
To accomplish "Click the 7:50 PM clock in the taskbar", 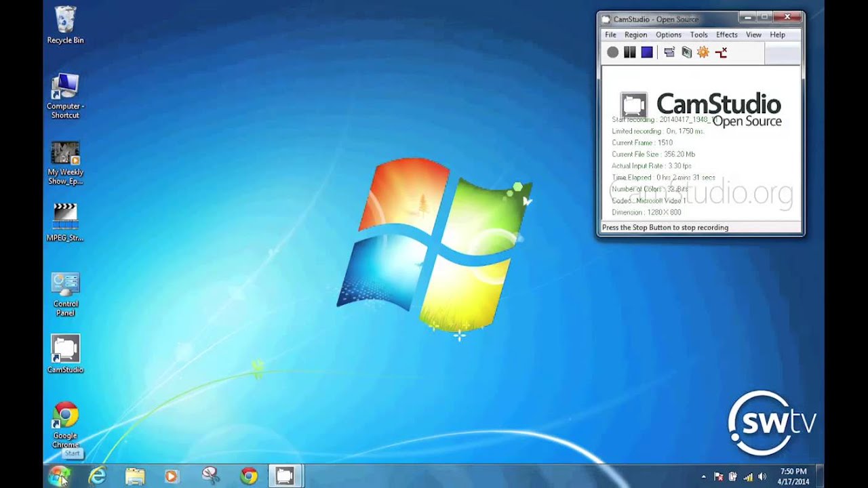I will (793, 472).
